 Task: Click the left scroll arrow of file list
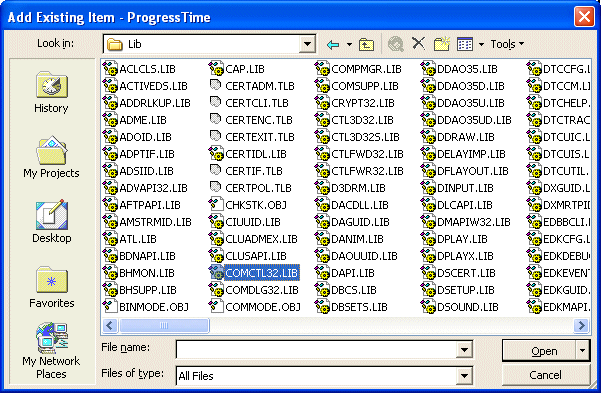110,326
